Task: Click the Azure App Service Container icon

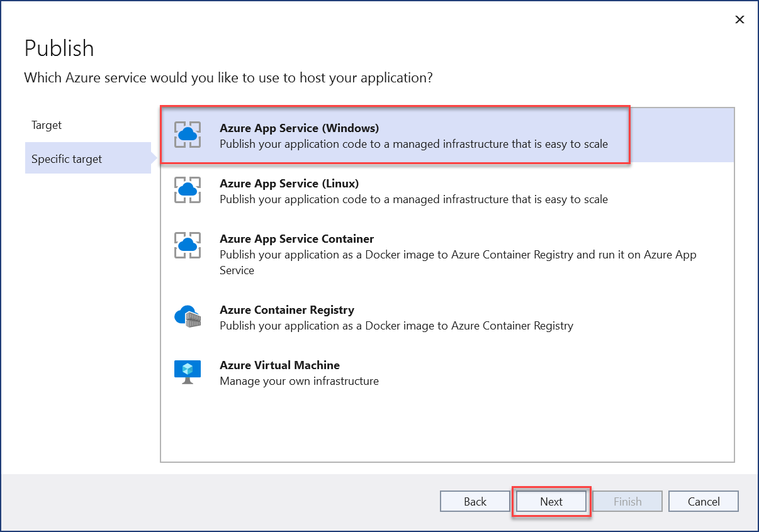Action: 187,246
